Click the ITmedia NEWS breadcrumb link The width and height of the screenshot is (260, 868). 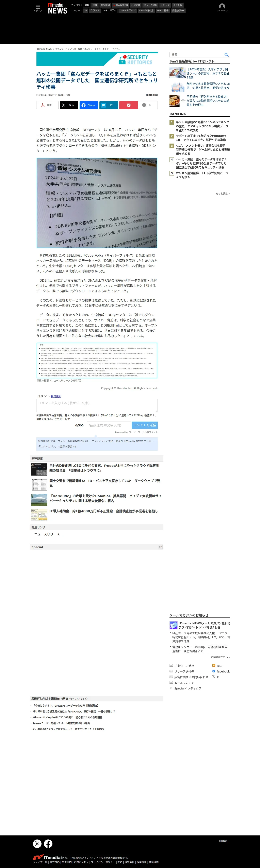(45, 49)
